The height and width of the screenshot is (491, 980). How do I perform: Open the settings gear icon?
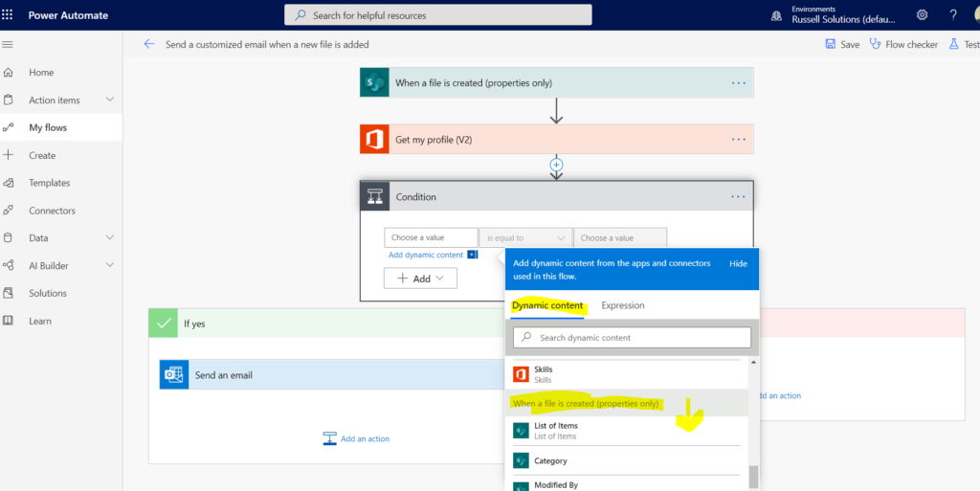pos(922,15)
